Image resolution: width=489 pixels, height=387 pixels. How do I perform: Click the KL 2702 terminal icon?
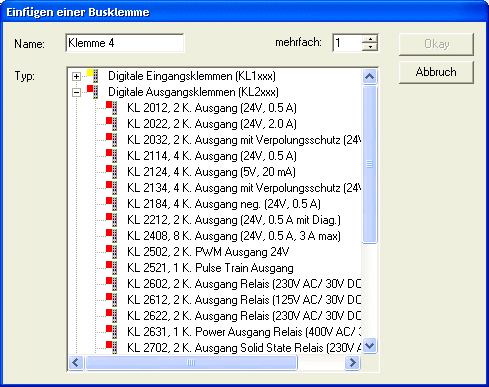(112, 347)
